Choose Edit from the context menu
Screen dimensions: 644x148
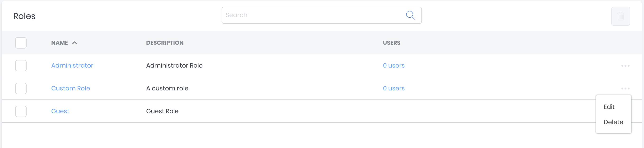click(609, 107)
